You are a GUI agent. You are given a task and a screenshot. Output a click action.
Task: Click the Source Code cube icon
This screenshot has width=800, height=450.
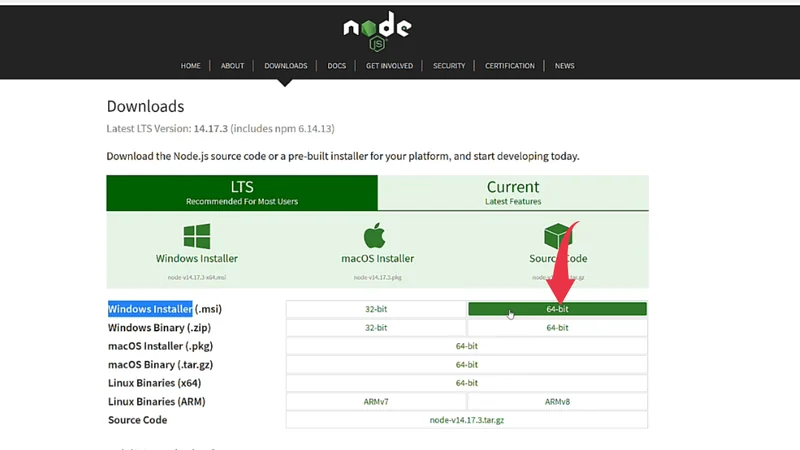[557, 237]
